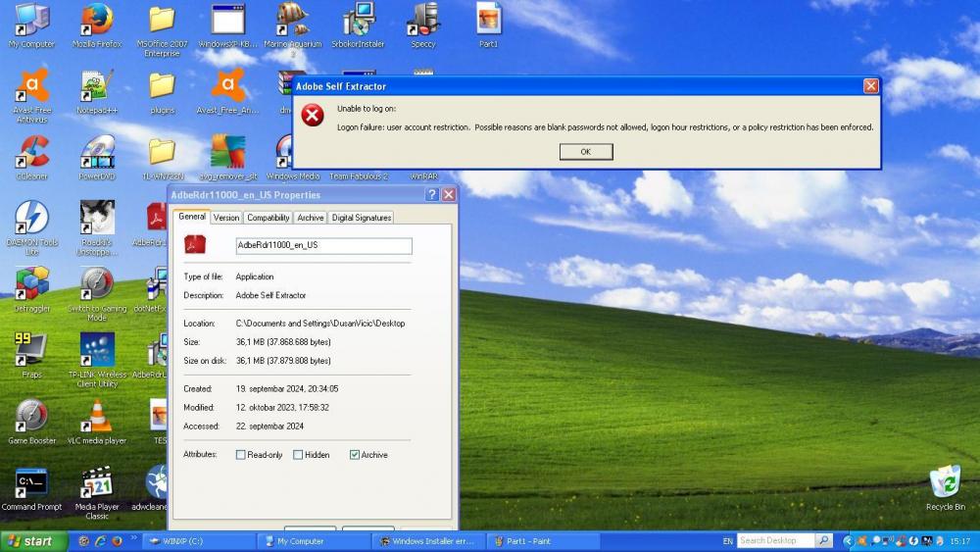Uncheck the Archive attribute checkbox

pos(355,455)
